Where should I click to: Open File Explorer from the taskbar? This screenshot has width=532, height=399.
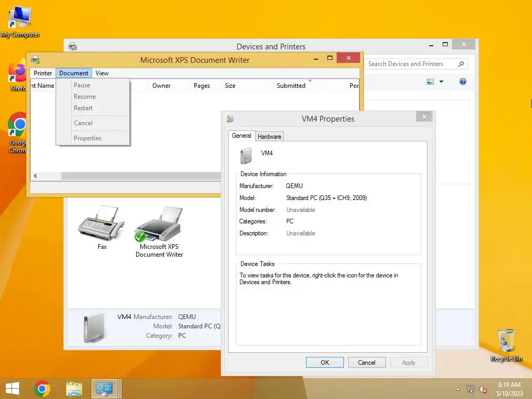74,389
